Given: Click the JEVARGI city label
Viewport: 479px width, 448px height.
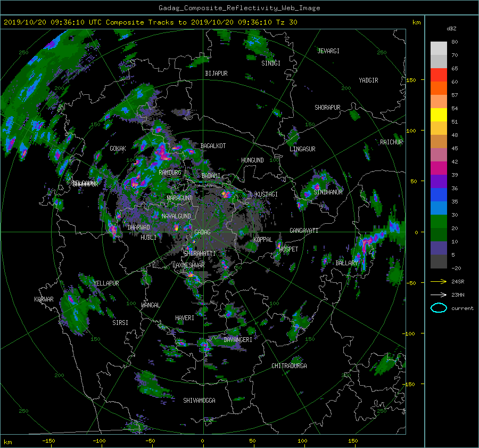Looking at the screenshot, I should point(328,51).
